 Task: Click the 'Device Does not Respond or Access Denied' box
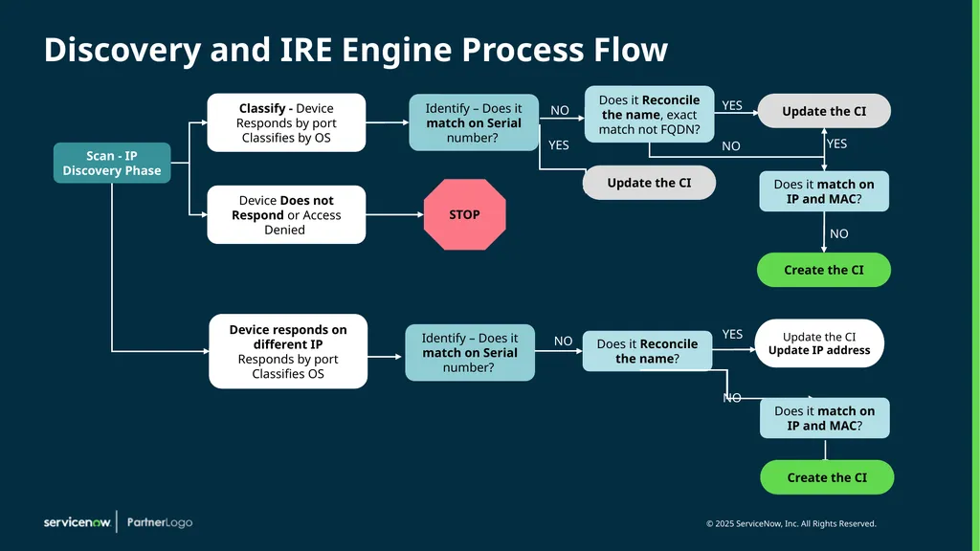pyautogui.click(x=286, y=214)
